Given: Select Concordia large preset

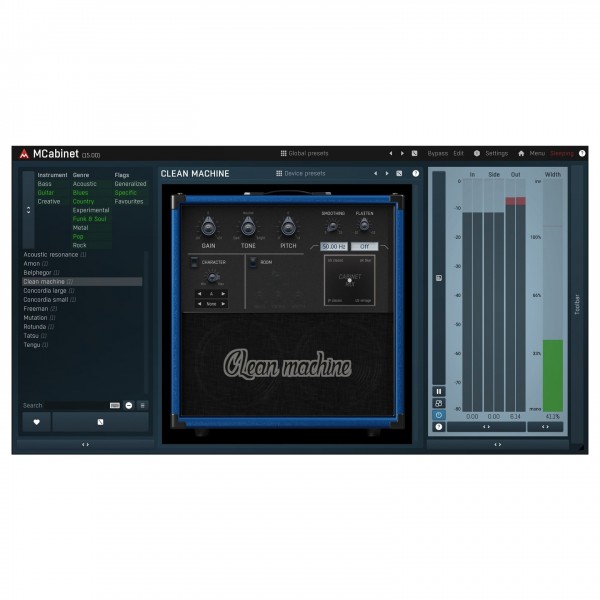Looking at the screenshot, I should coord(49,291).
